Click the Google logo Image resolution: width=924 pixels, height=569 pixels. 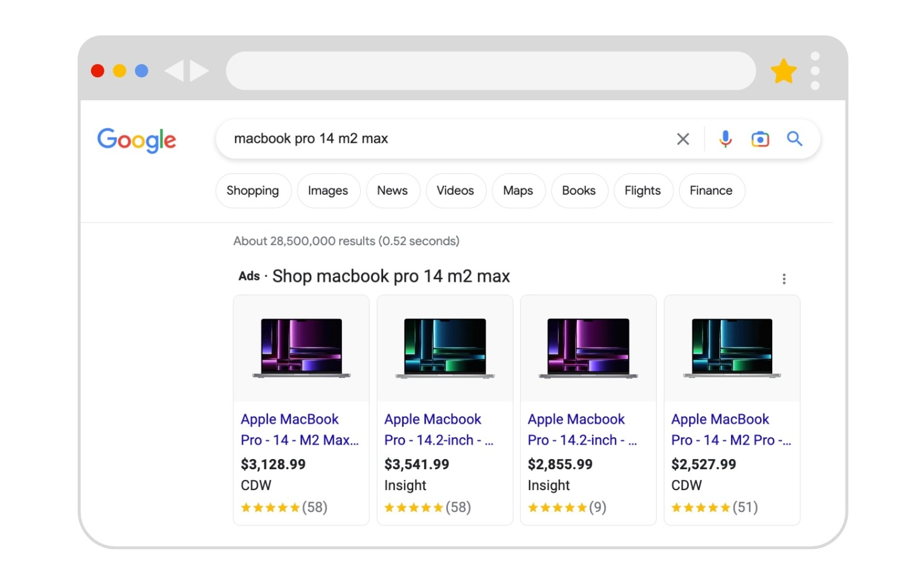(137, 140)
